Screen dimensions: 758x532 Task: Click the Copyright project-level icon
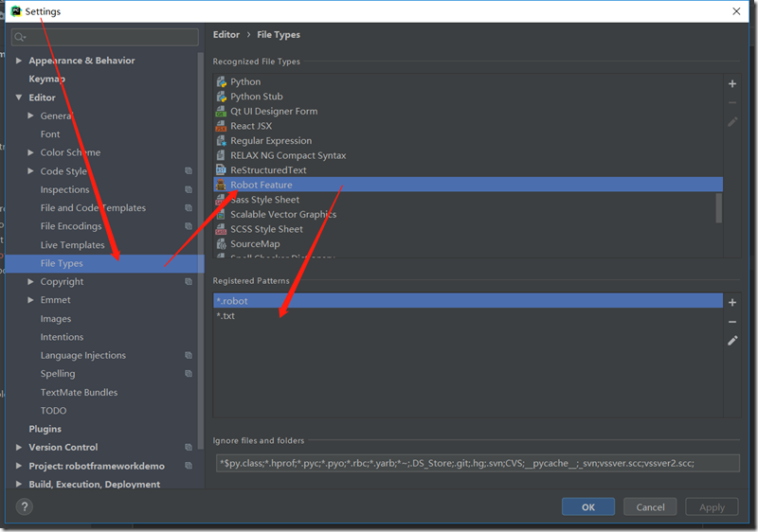click(x=189, y=281)
